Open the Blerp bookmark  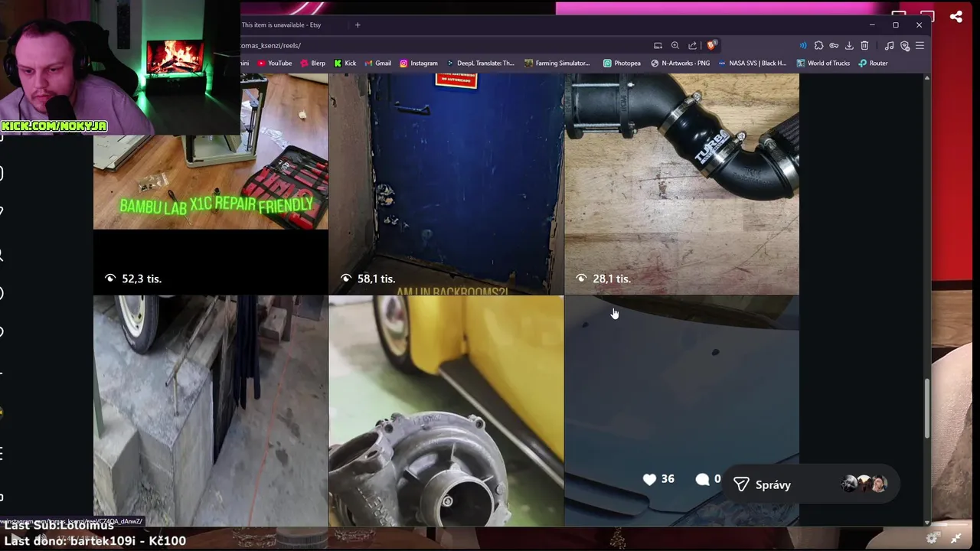312,63
